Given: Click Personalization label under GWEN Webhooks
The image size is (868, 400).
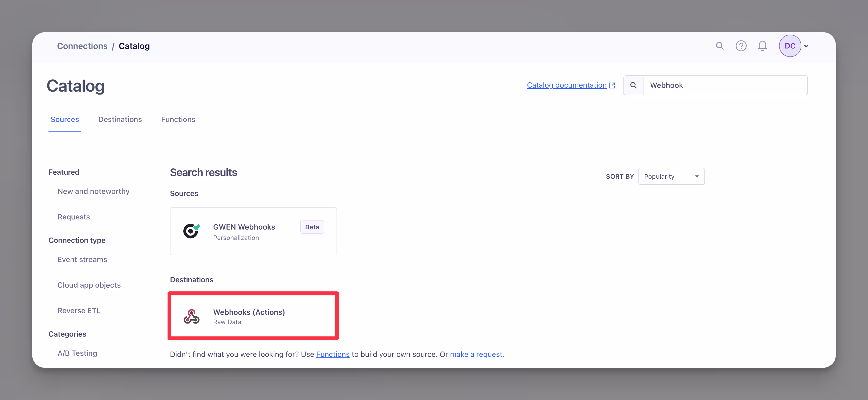Looking at the screenshot, I should pos(236,238).
